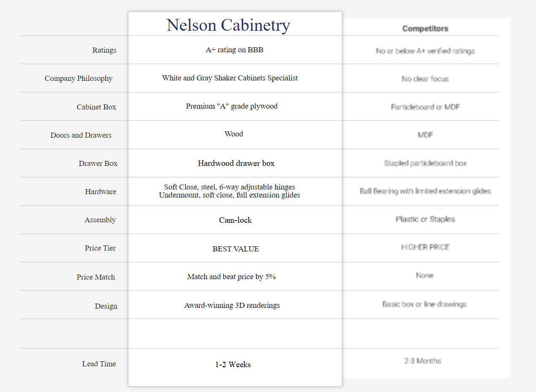This screenshot has height=392, width=536.
Task: Click Award-winning 3D renderings text
Action: tap(232, 305)
